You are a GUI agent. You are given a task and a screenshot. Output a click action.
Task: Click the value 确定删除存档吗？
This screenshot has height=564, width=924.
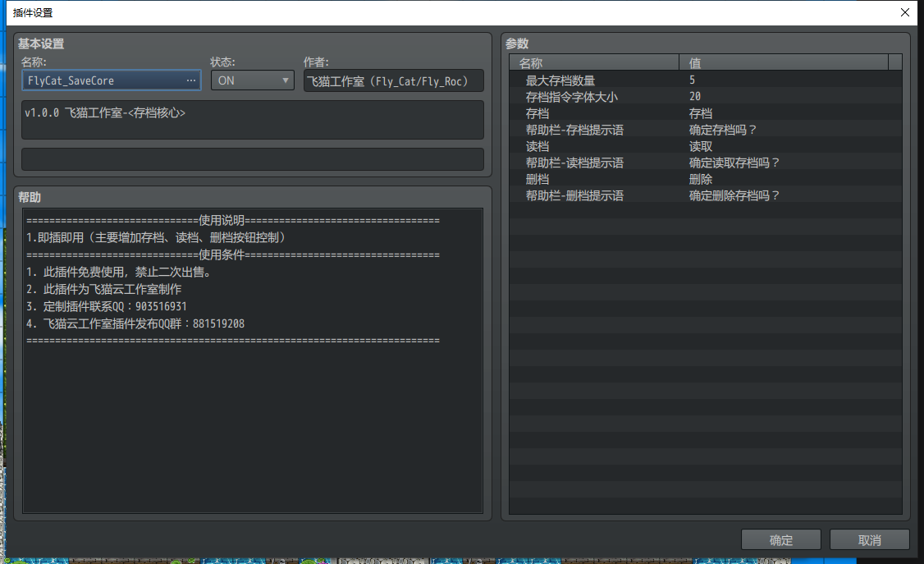[734, 195]
